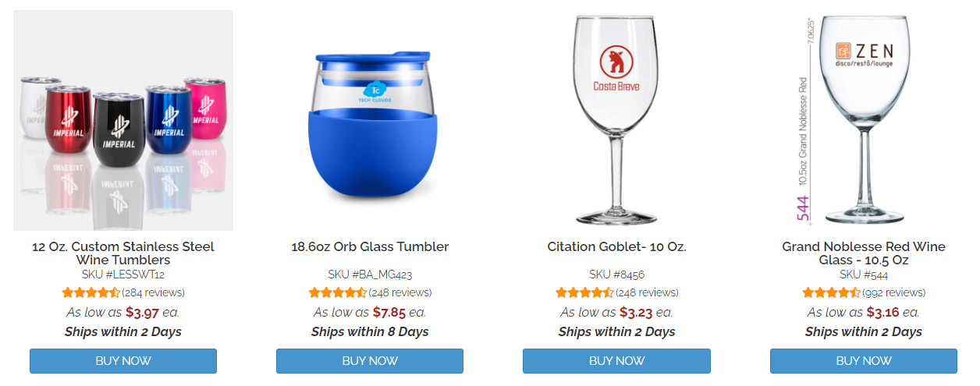980x386 pixels.
Task: Click the star rating for Orb Glass Tumbler
Action: point(338,293)
